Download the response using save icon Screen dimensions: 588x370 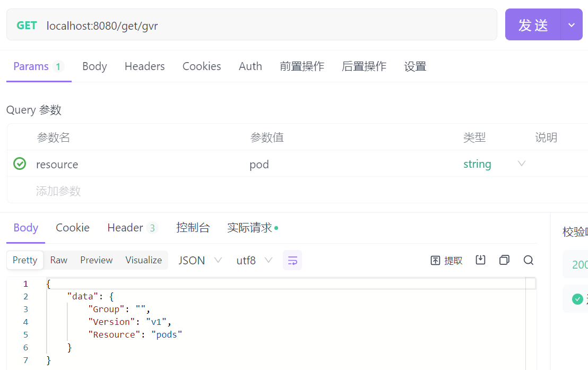[480, 260]
